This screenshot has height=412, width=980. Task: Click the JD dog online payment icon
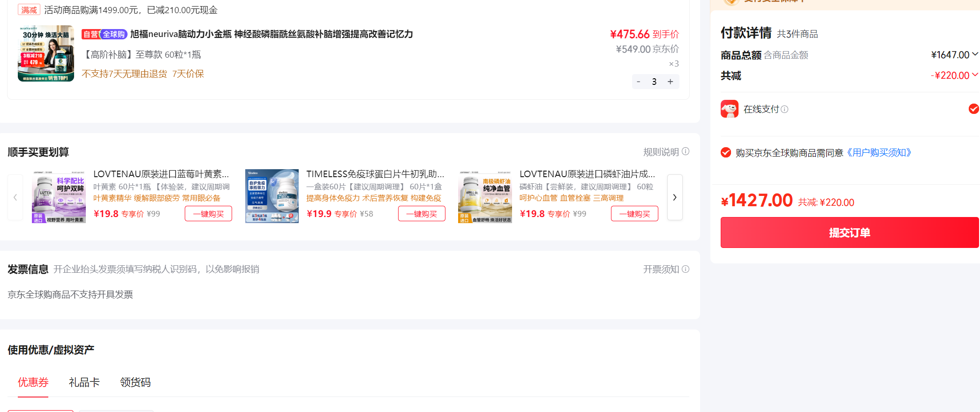tap(730, 109)
